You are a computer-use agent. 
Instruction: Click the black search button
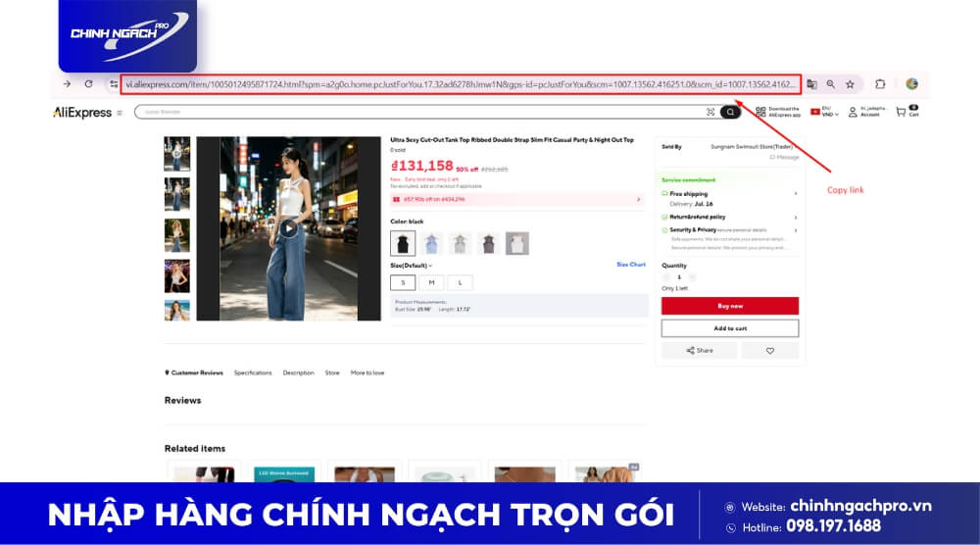tap(730, 112)
